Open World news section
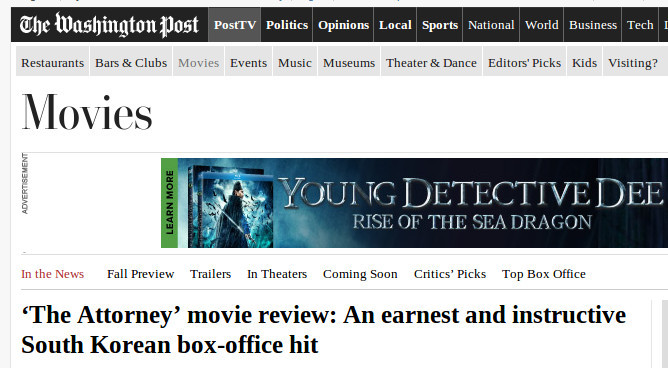 (x=541, y=25)
